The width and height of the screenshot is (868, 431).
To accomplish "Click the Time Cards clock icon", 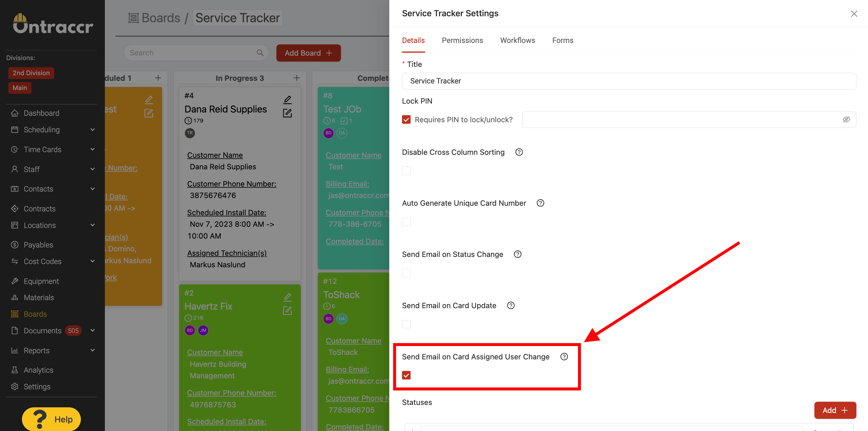I will pyautogui.click(x=15, y=149).
